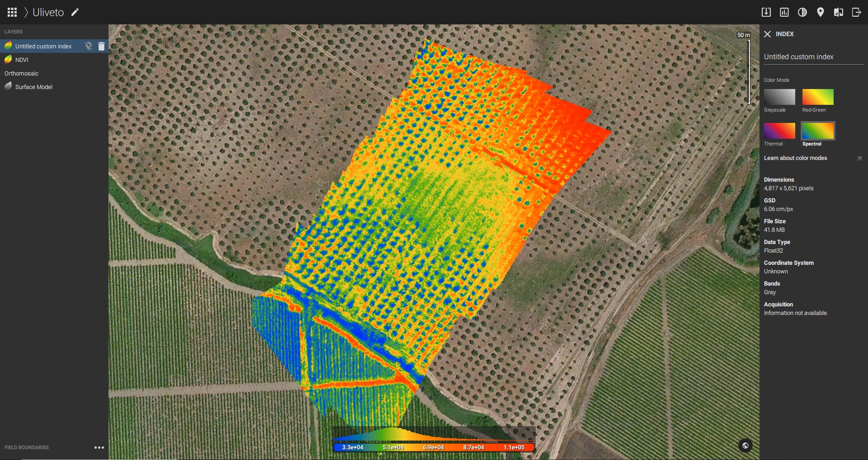Click the Uliveto project title

48,12
